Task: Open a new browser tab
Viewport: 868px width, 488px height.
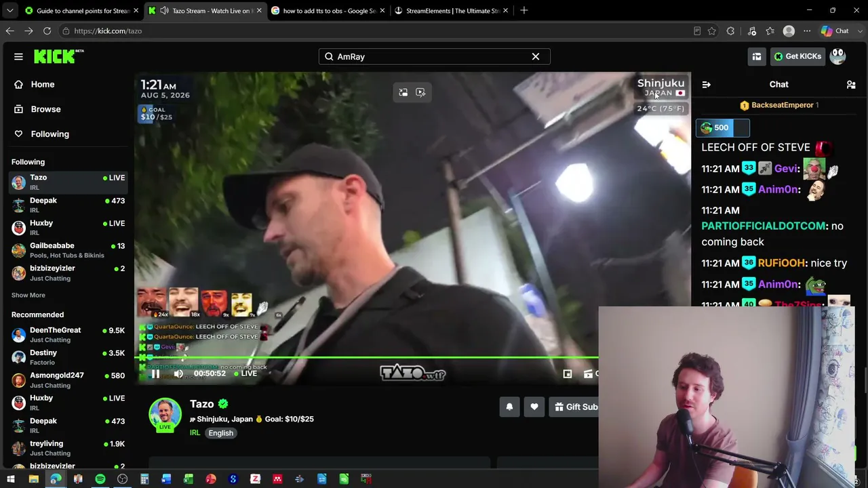Action: click(x=524, y=10)
